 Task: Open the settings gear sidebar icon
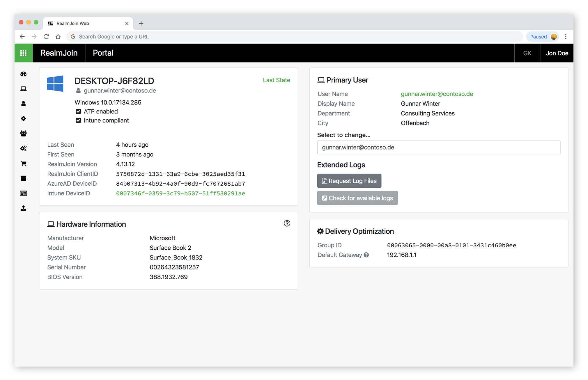click(24, 118)
